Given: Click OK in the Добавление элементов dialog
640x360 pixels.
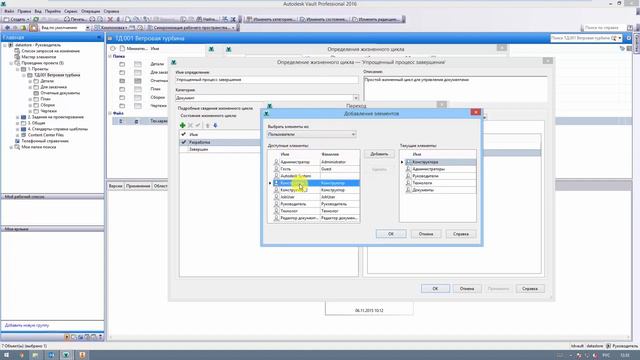Looking at the screenshot, I should click(x=391, y=234).
